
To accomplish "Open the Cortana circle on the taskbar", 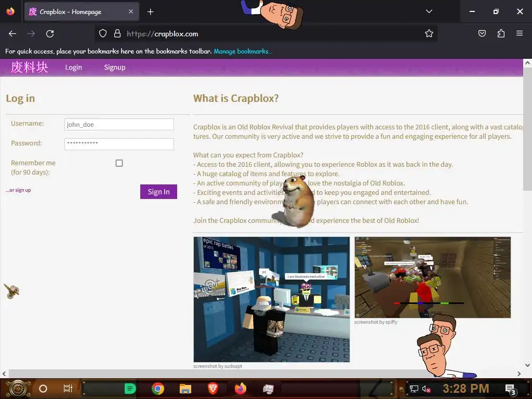I will (43, 389).
